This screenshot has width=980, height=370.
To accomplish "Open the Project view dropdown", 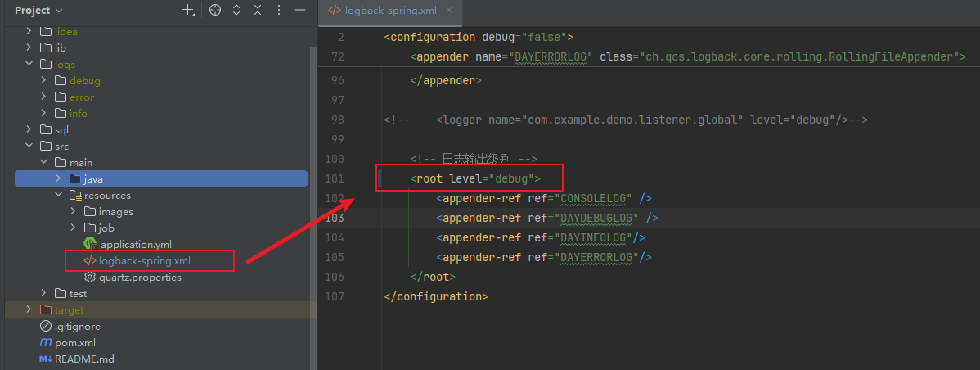I will pyautogui.click(x=38, y=11).
